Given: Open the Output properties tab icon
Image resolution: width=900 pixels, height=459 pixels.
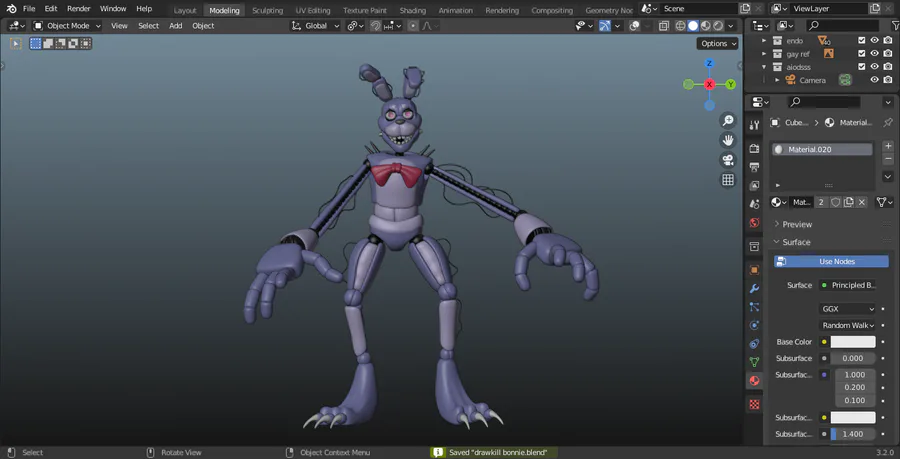Looking at the screenshot, I should pos(754,167).
